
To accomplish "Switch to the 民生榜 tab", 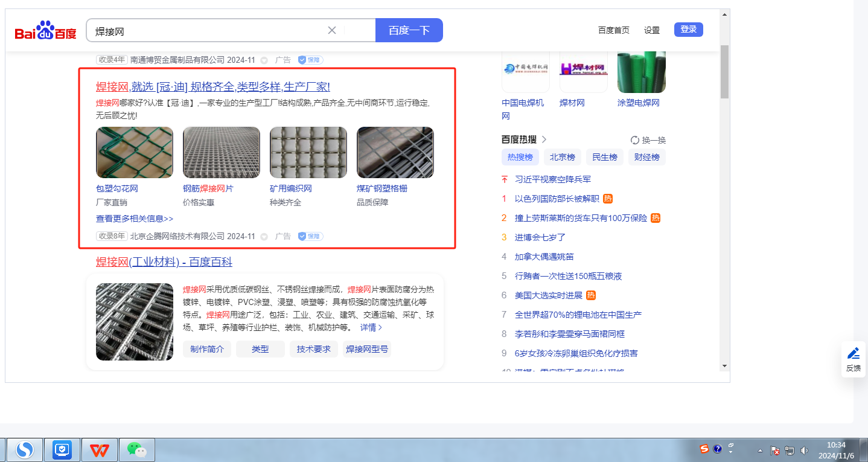I will 605,158.
